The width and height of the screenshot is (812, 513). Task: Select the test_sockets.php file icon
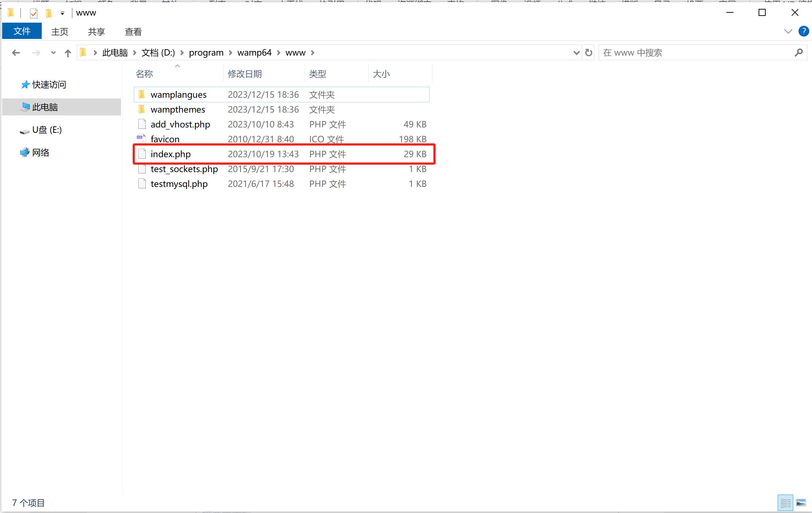[x=142, y=169]
